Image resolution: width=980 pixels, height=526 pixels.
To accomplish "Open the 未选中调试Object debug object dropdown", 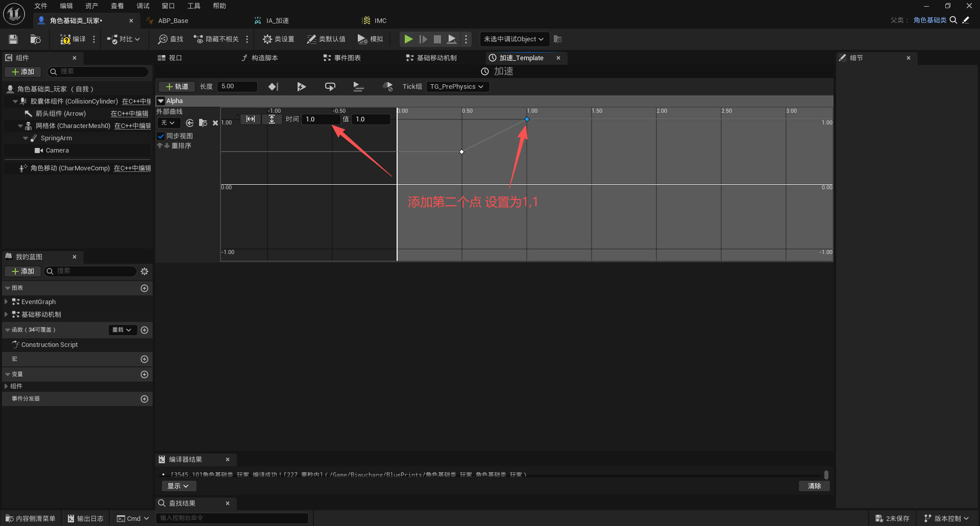I will coord(514,39).
